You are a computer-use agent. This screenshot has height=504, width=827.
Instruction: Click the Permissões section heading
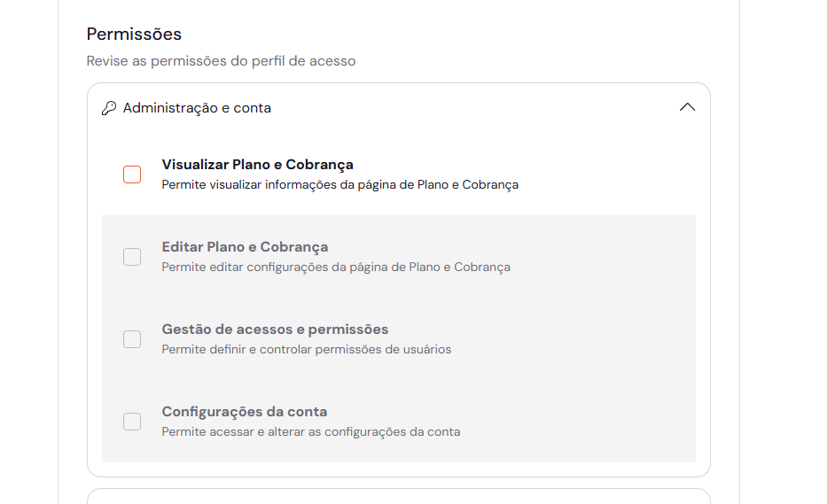click(134, 35)
